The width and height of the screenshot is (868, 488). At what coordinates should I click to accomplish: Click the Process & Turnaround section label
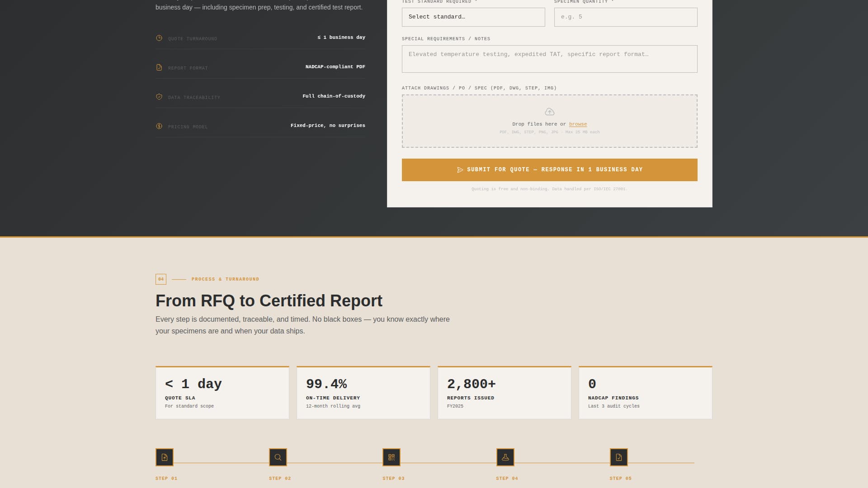(x=226, y=279)
